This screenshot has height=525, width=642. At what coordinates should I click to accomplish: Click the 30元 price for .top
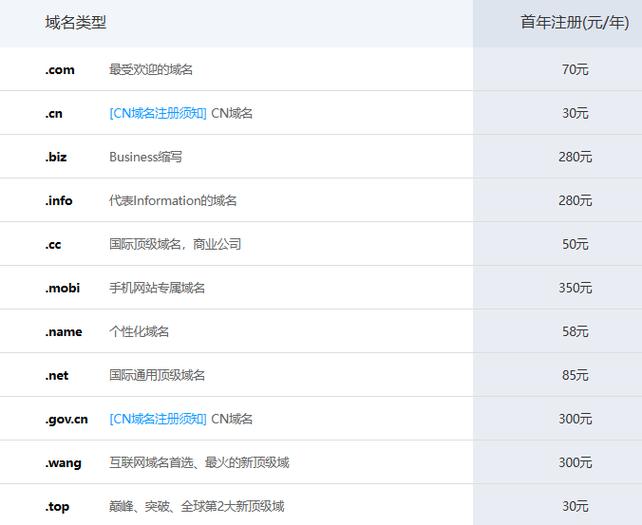pyautogui.click(x=575, y=507)
